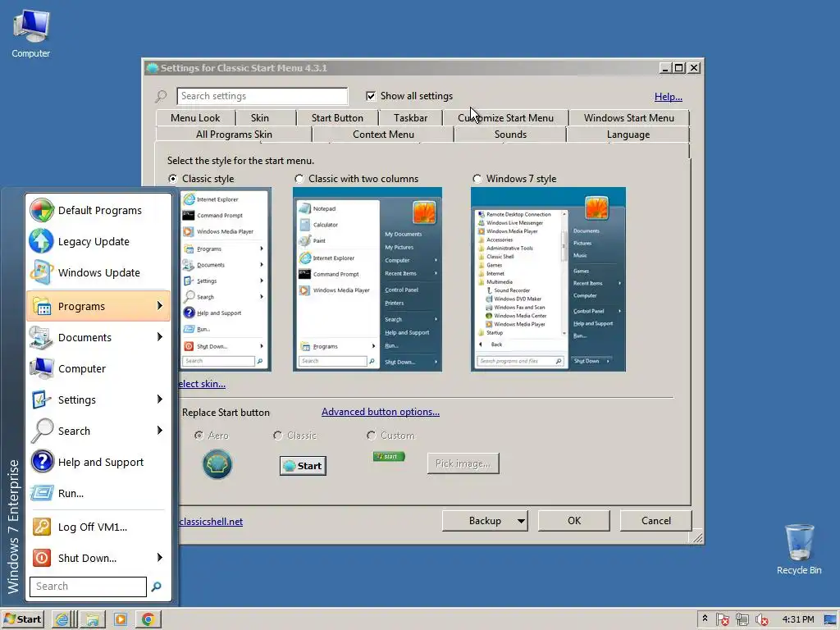Open Advanced button options... link
Image resolution: width=840 pixels, height=630 pixels.
[381, 412]
